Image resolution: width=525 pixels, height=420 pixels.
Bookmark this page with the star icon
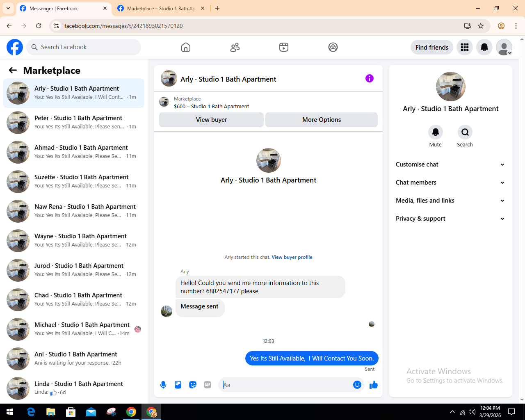481,26
